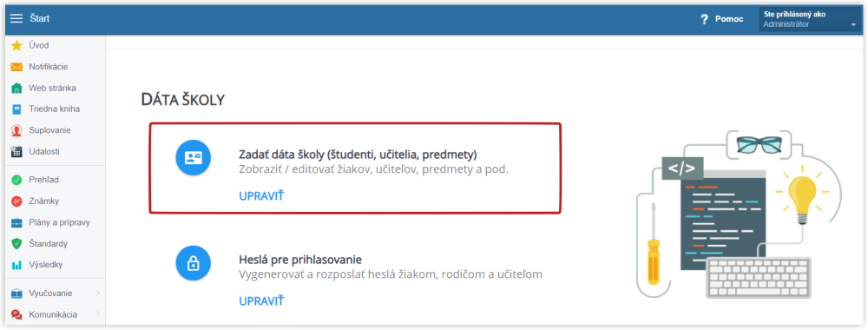Open the Administrátor account dropdown
868x330 pixels.
coord(809,19)
